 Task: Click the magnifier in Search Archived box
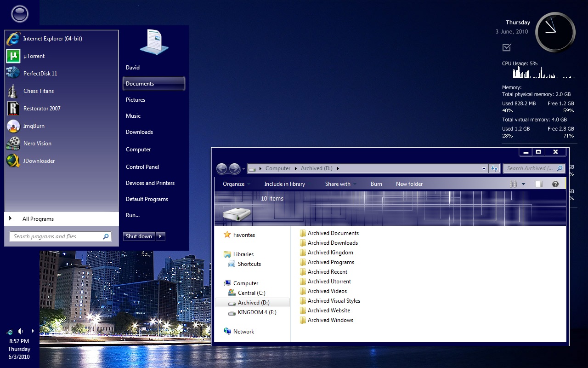pyautogui.click(x=560, y=168)
